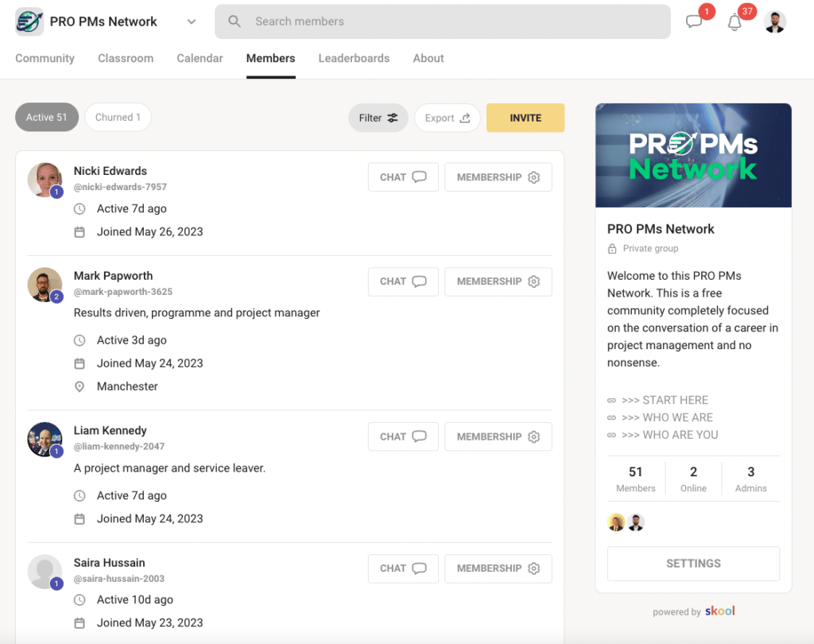This screenshot has width=814, height=644.
Task: Open membership settings for Liam Kennedy
Action: pos(498,436)
